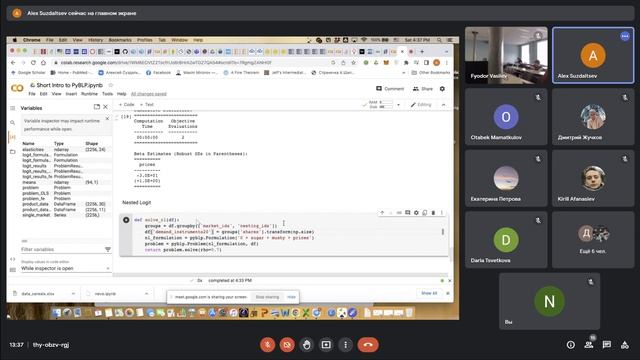Open meeting details info icon

pos(571,345)
